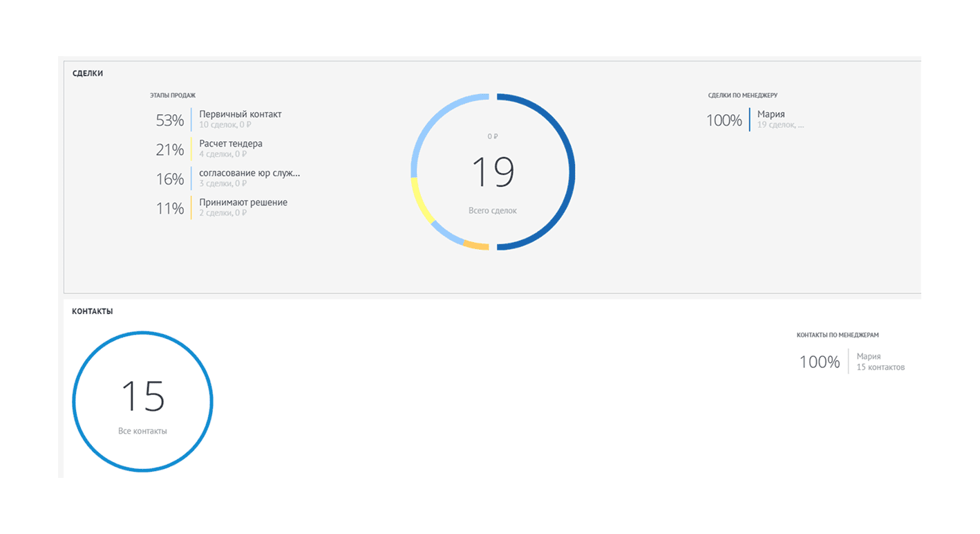The height and width of the screenshot is (534, 980).
Task: Select the СДЕЛКИ ПО МЕНЕДЖЕРУ heading
Action: pos(747,95)
